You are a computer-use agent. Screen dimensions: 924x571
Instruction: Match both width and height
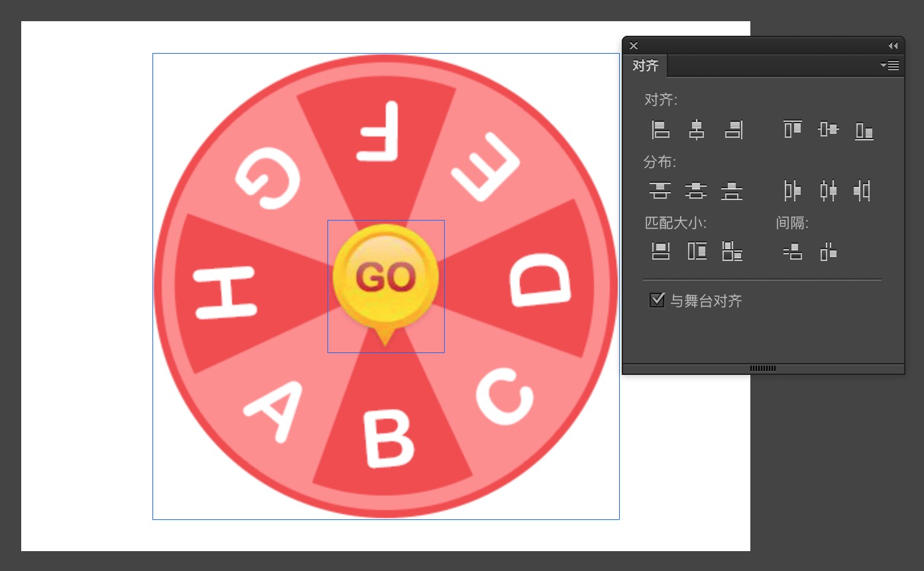click(x=732, y=251)
